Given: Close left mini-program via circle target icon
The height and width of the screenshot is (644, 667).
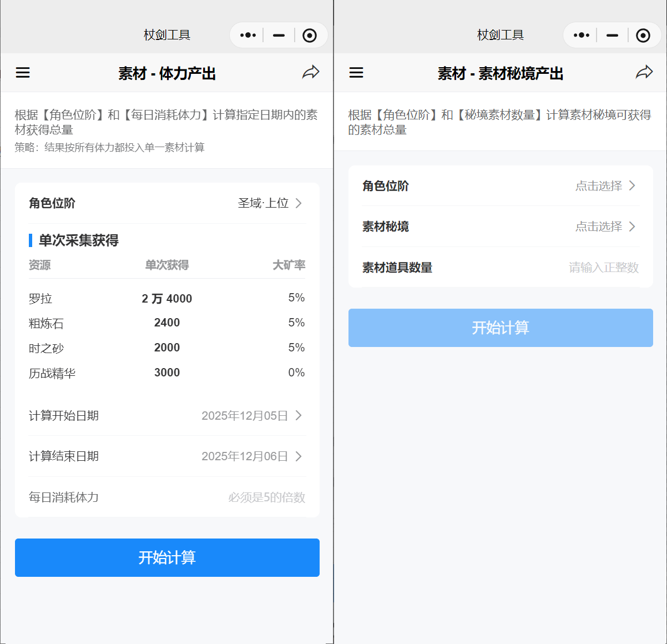Looking at the screenshot, I should [310, 36].
